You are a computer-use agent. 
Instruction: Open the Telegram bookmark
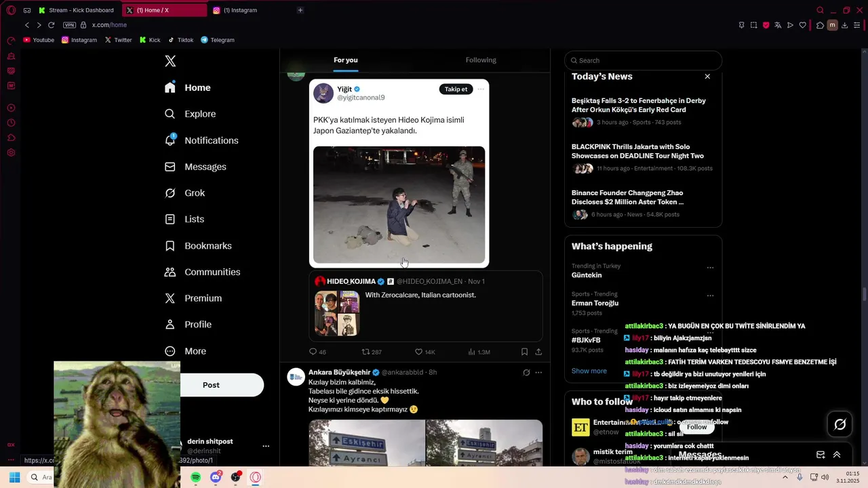[x=217, y=40]
